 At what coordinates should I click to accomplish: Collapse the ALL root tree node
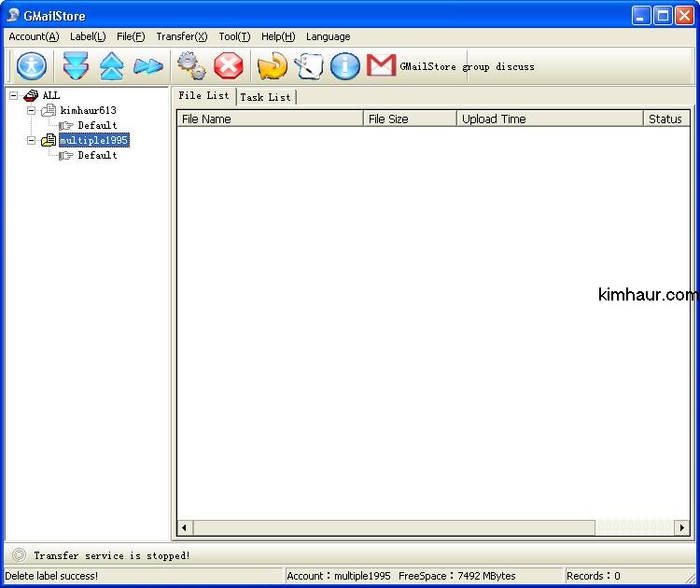[x=14, y=95]
